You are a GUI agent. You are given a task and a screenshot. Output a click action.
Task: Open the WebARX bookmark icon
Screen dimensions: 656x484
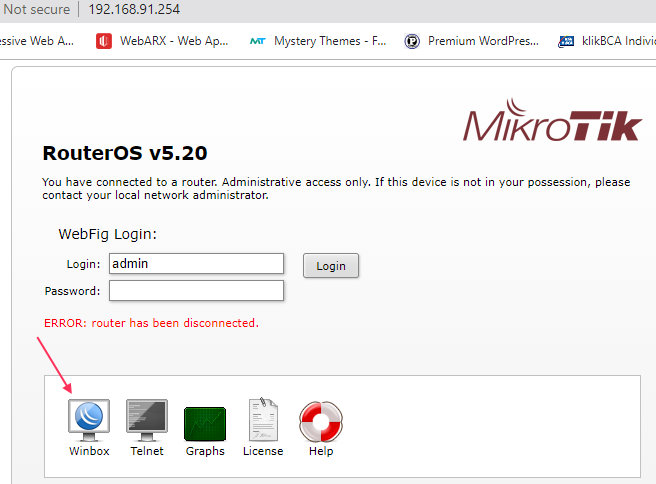(x=104, y=41)
